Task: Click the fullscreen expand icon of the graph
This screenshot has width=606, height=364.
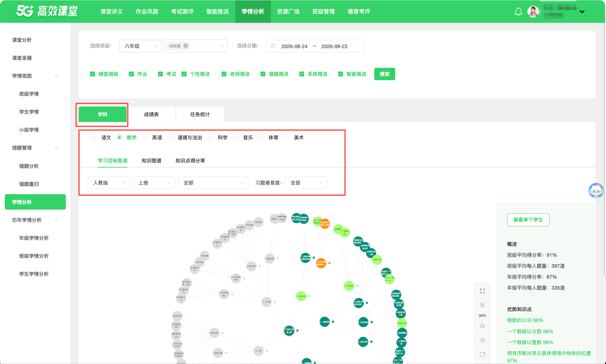Action: click(482, 291)
